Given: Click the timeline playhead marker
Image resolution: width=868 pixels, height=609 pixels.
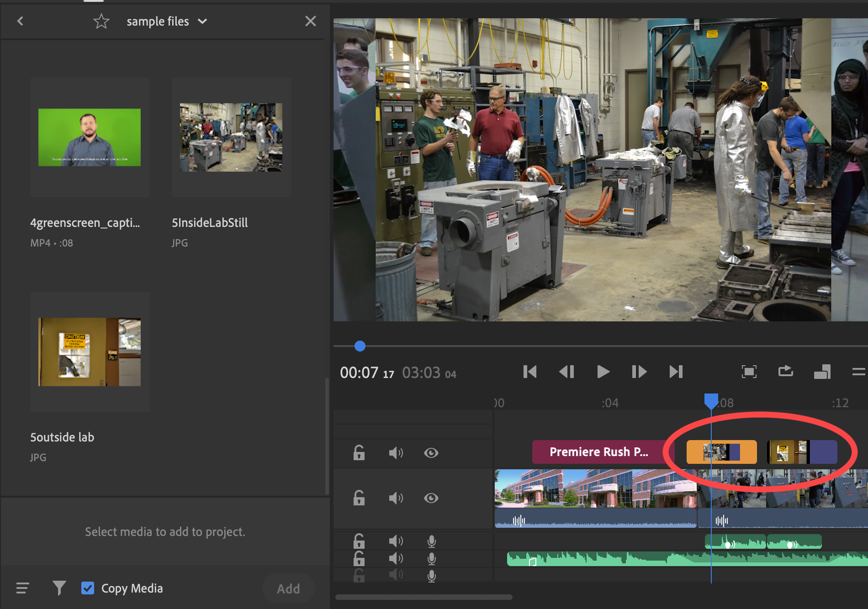Looking at the screenshot, I should point(711,401).
